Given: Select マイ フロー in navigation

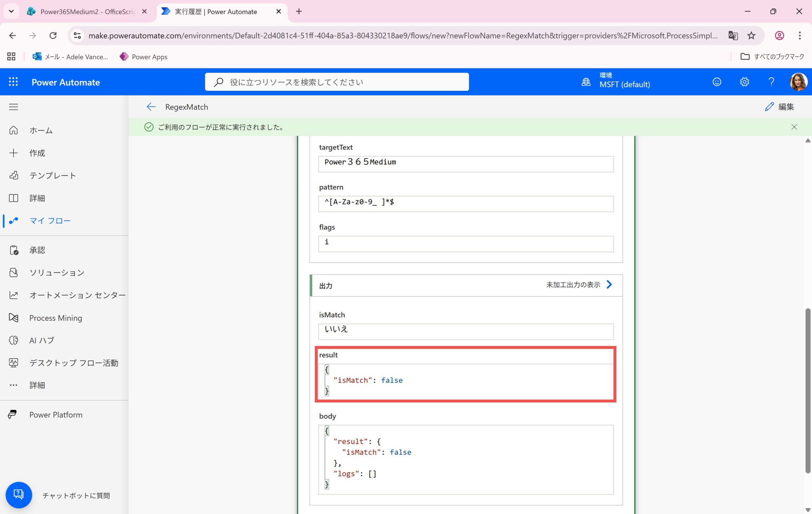Looking at the screenshot, I should (50, 221).
